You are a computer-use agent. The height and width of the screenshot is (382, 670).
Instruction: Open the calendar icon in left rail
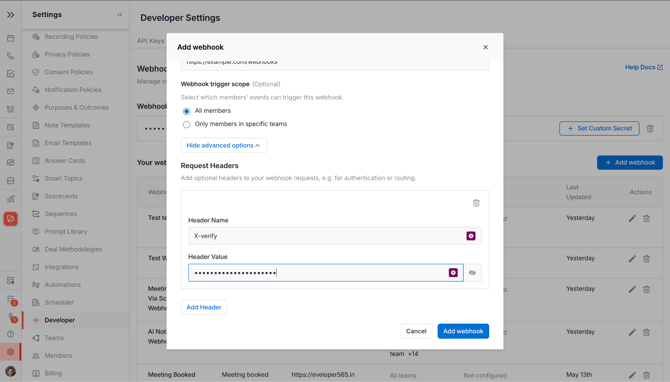[x=11, y=38]
